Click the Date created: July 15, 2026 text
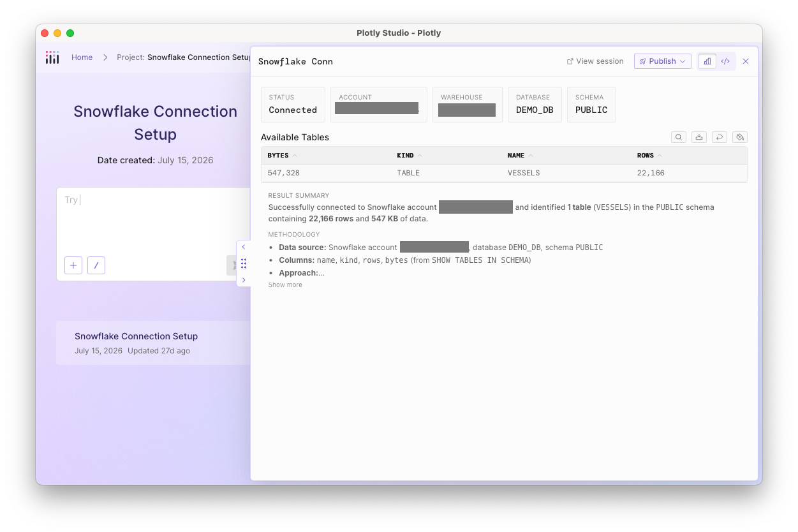The image size is (798, 532). (x=156, y=160)
